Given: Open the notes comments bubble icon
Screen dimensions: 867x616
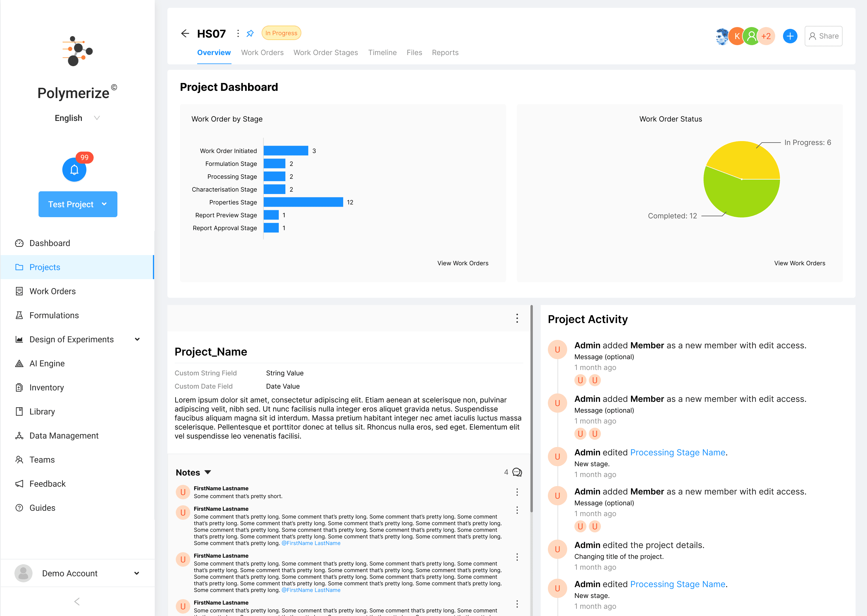Looking at the screenshot, I should click(517, 472).
